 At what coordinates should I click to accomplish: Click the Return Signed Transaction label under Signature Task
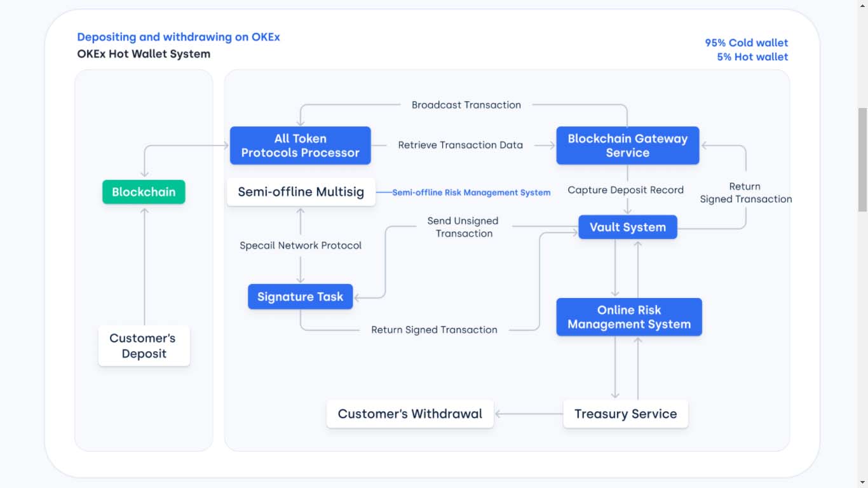(435, 330)
